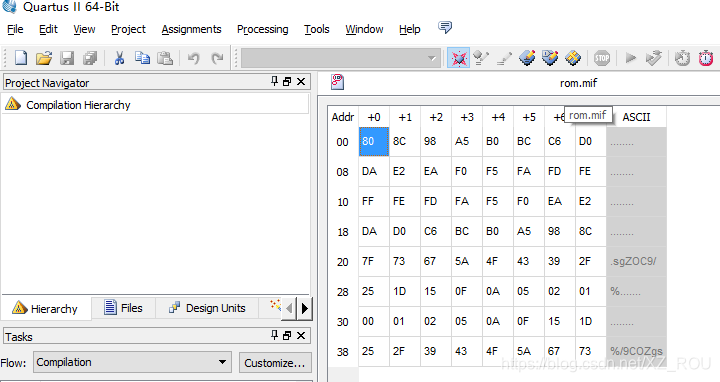Screen dimensions: 720x382
Task: Stop processing with the STOP icon
Action: click(x=602, y=58)
